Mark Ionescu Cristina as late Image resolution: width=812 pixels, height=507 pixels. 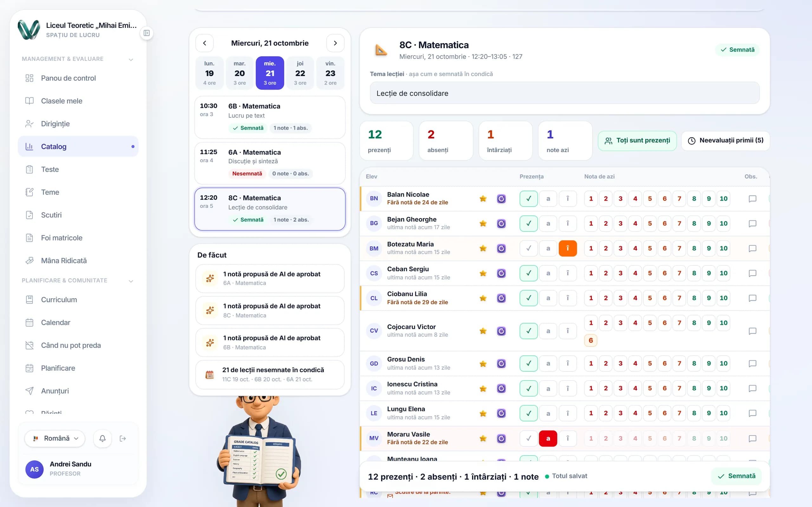567,388
